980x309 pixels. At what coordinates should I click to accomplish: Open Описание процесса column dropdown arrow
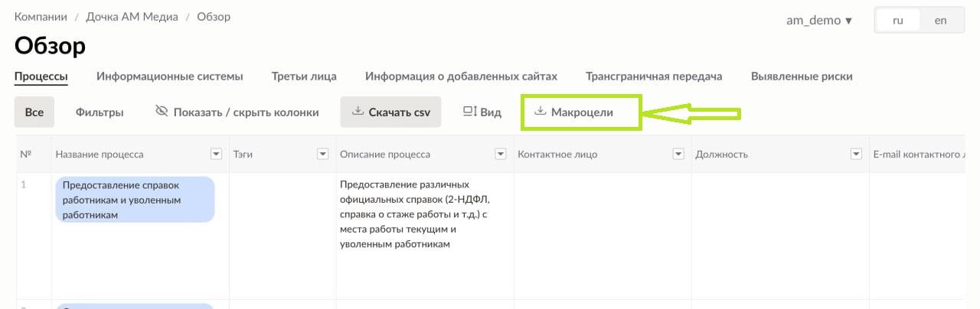(501, 154)
